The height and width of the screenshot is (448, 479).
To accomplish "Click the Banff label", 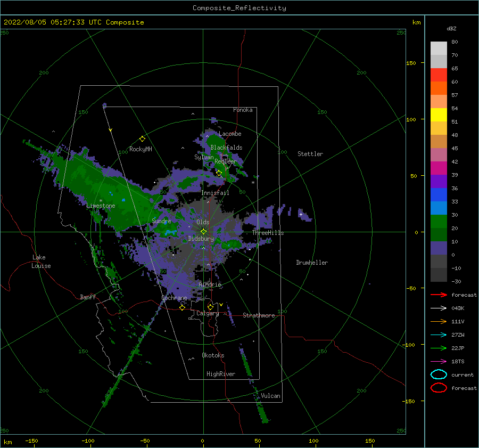I will click(88, 297).
